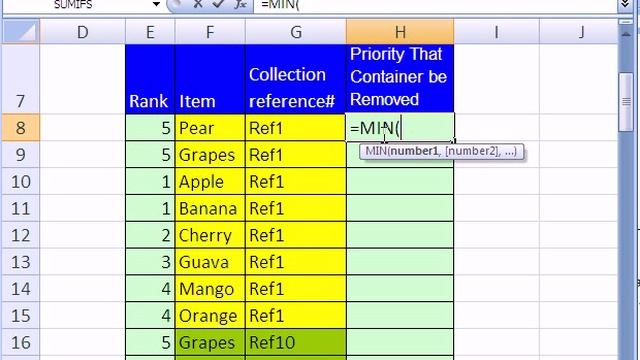This screenshot has width=640, height=360.
Task: Click the vertical scrollbar up arrow
Action: pyautogui.click(x=626, y=35)
